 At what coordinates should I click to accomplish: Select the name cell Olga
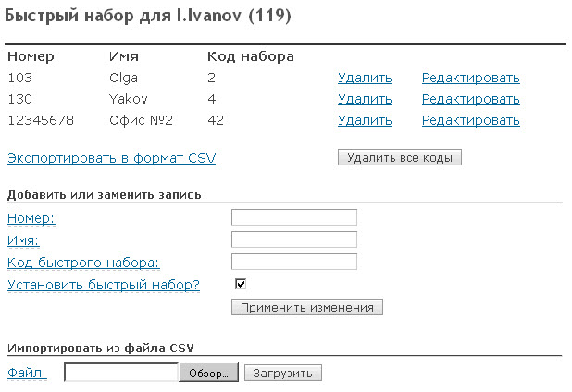coord(124,79)
